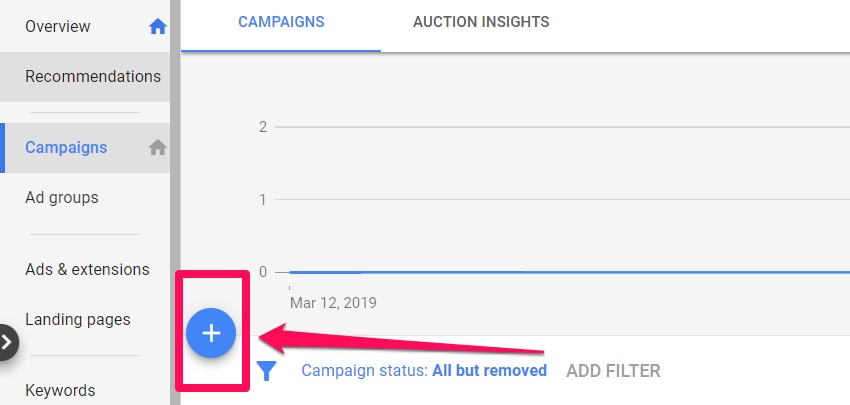850x405 pixels.
Task: Click the Mar 12, 2019 date marker
Action: click(333, 303)
